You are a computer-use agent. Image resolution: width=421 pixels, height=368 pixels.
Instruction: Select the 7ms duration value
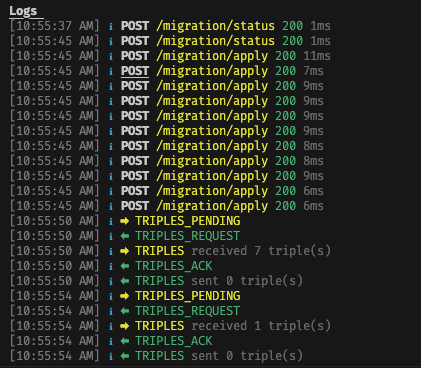point(313,71)
